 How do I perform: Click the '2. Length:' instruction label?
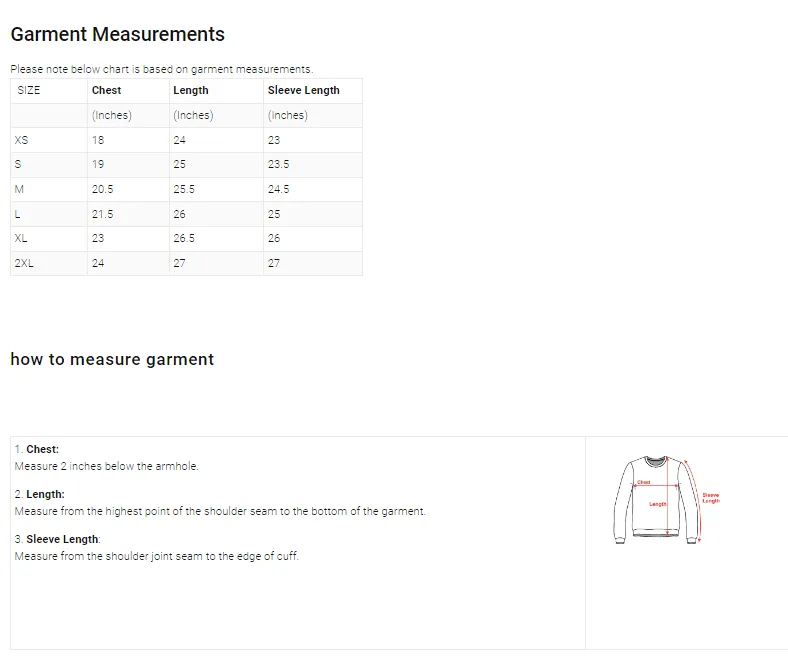coord(40,494)
